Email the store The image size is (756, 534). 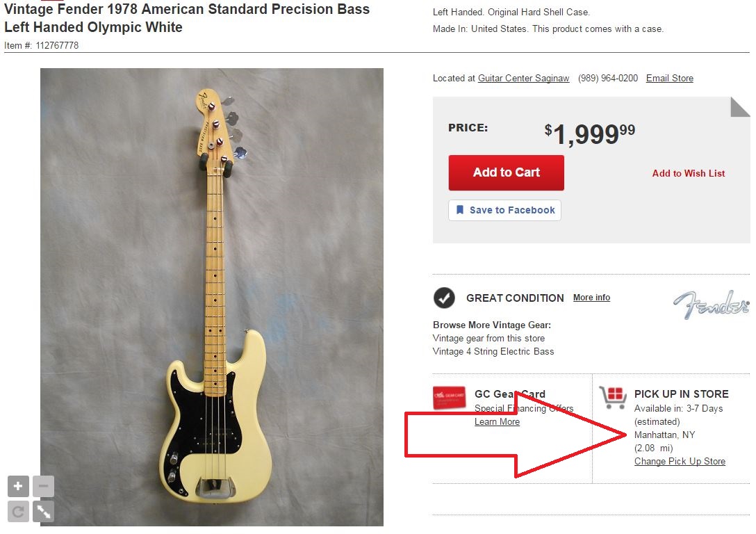click(x=670, y=78)
